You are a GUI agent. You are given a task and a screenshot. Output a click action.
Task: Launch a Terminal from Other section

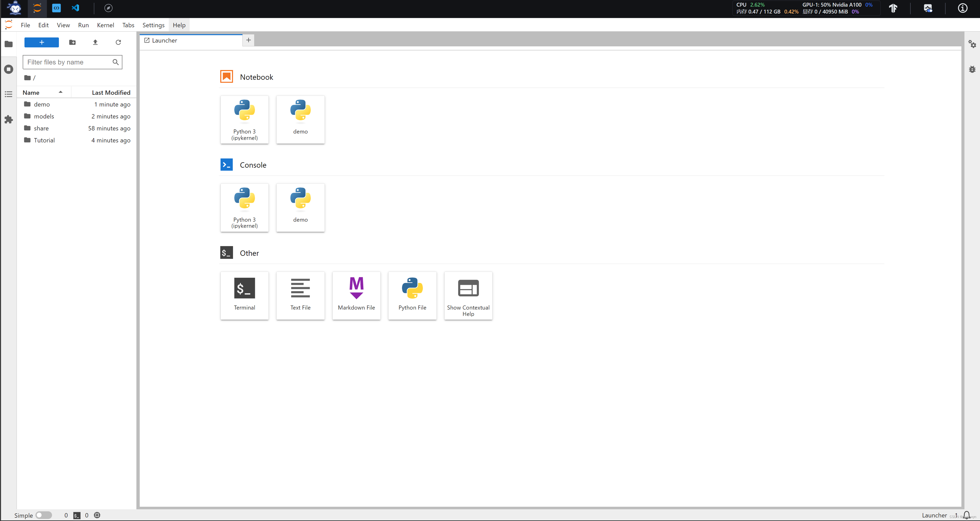click(x=244, y=295)
